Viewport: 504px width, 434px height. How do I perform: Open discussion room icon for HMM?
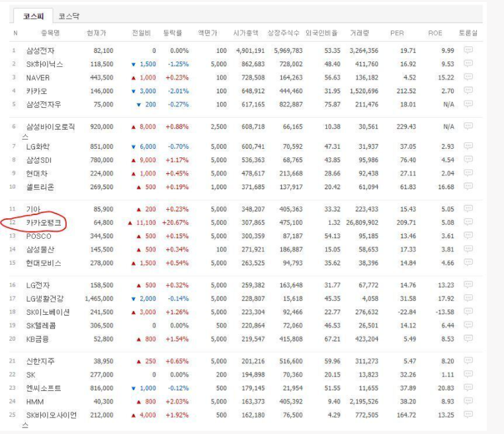tap(468, 401)
